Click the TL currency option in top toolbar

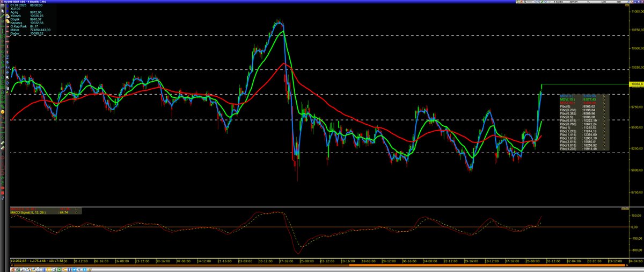589,2
